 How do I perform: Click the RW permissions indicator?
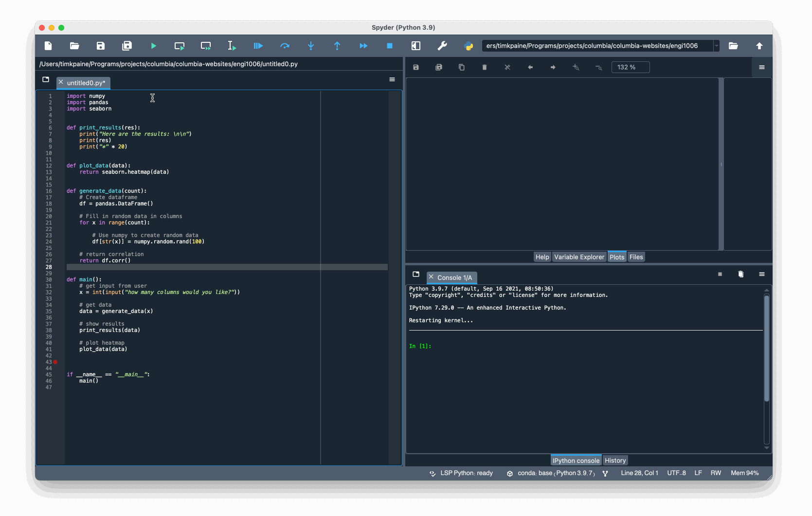[x=716, y=473]
